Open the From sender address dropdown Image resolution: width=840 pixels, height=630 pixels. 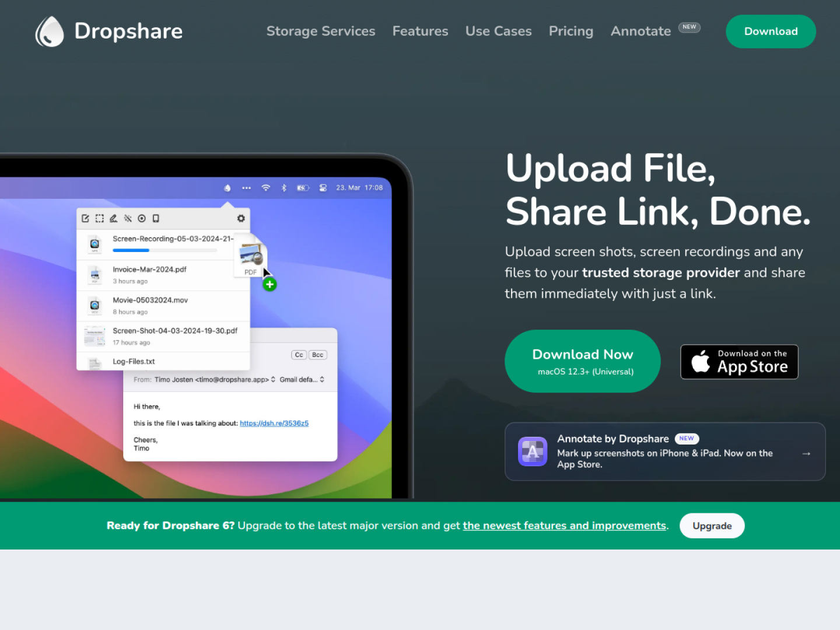(x=215, y=380)
